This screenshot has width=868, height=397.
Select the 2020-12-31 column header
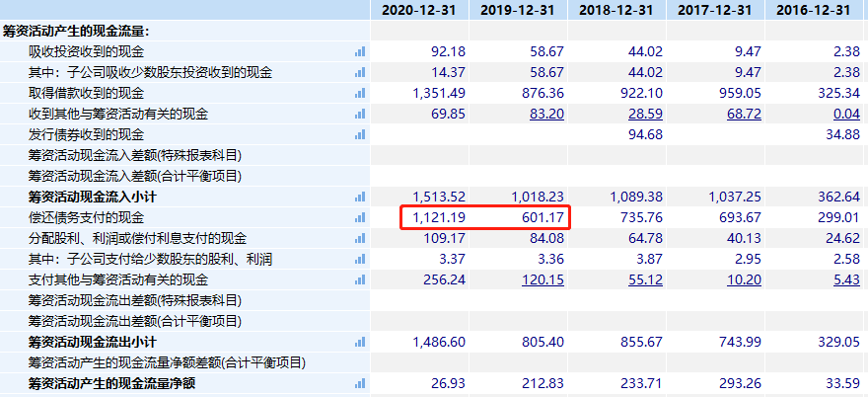tap(419, 10)
